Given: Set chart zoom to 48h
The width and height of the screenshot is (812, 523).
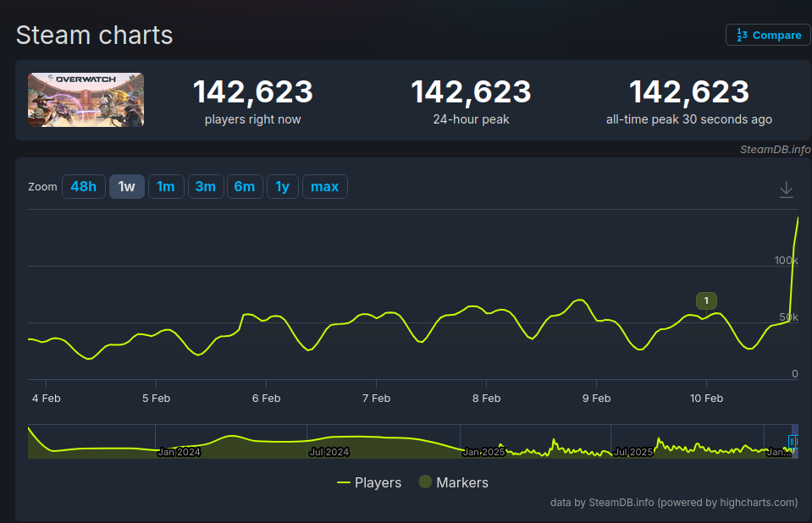Looking at the screenshot, I should 83,186.
